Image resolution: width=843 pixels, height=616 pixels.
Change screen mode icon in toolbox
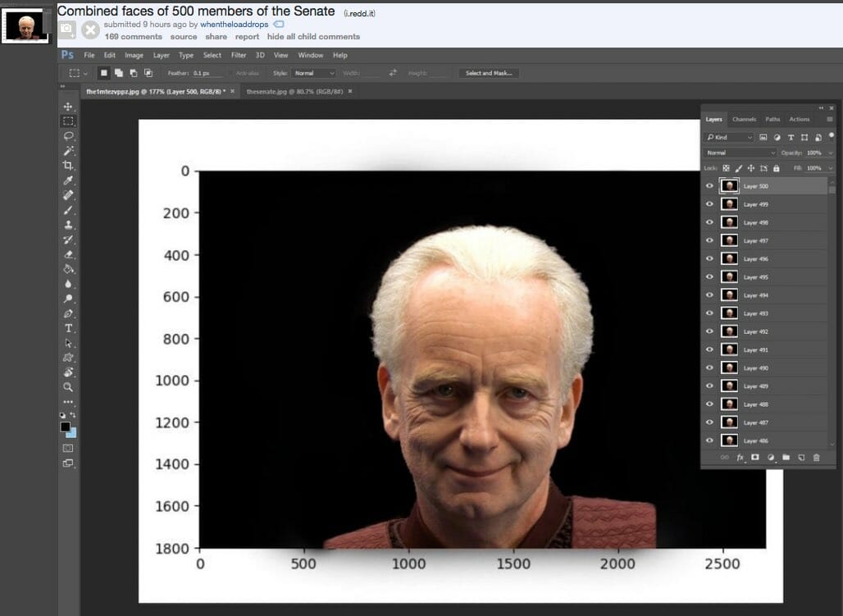tap(68, 463)
